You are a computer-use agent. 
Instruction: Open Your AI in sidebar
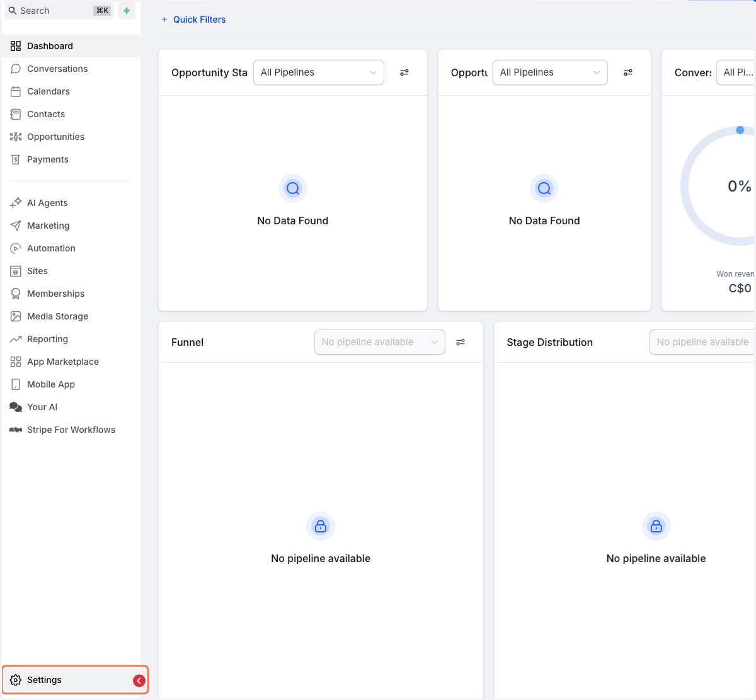tap(71, 407)
